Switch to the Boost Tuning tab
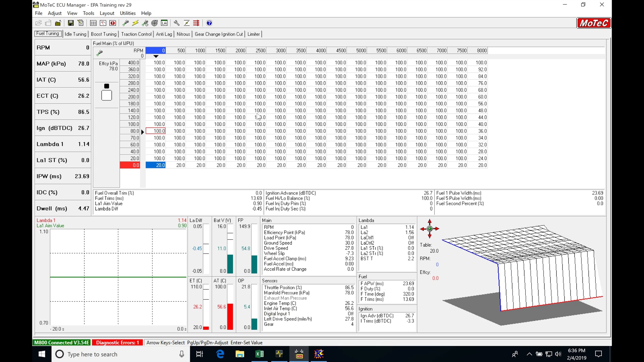Image resolution: width=644 pixels, height=362 pixels. pyautogui.click(x=104, y=34)
